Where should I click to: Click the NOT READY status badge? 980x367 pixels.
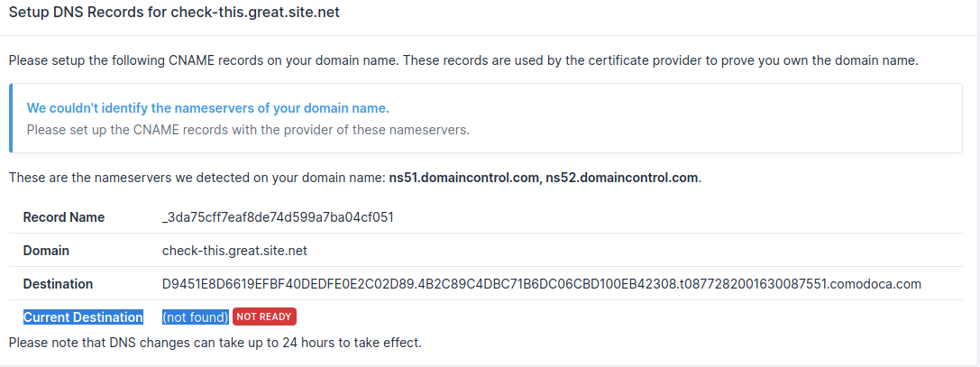(264, 317)
